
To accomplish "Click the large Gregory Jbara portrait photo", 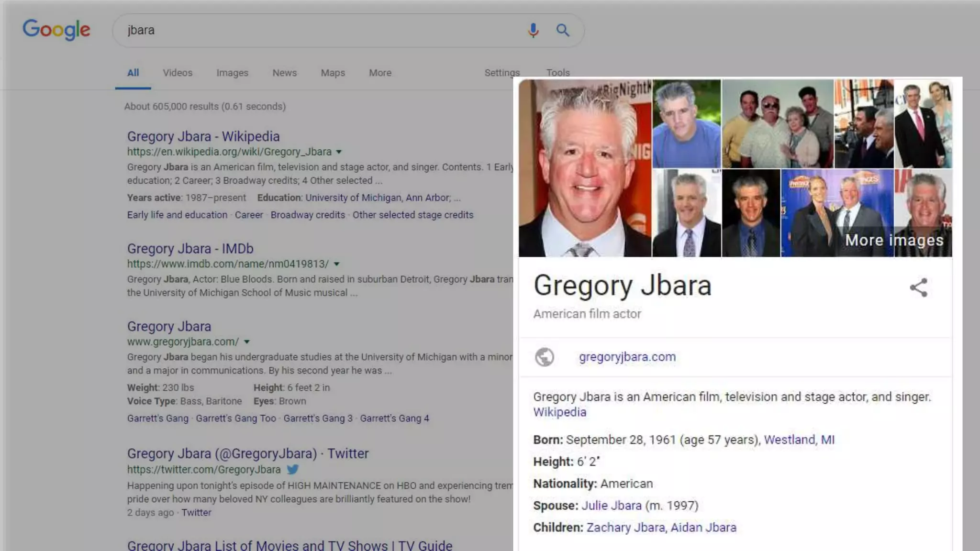I will [585, 168].
